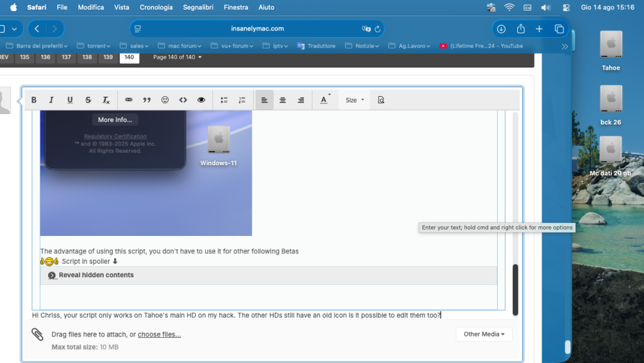Preview the post with magnifier page icon
Viewport: 644px width, 363px height.
pos(381,100)
